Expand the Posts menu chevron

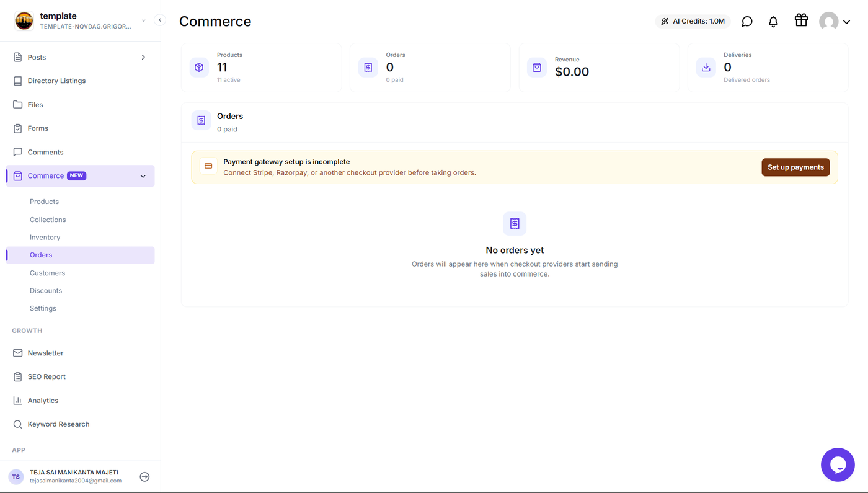click(x=143, y=57)
